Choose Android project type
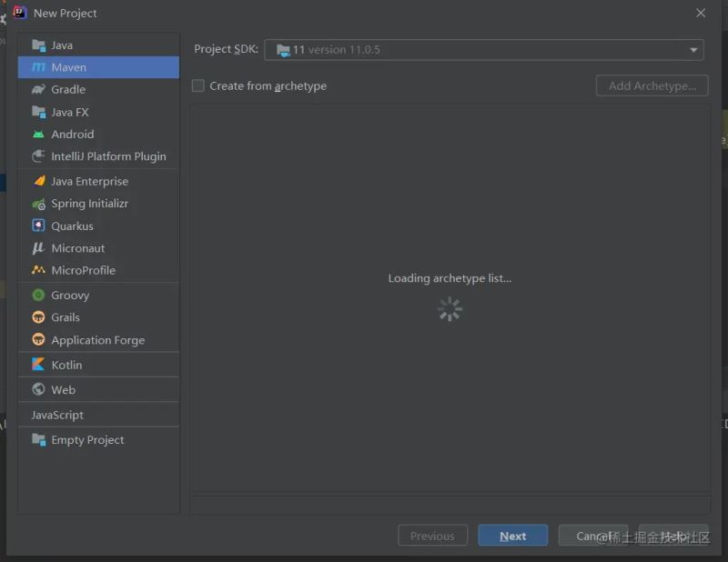This screenshot has height=562, width=728. 98,135
